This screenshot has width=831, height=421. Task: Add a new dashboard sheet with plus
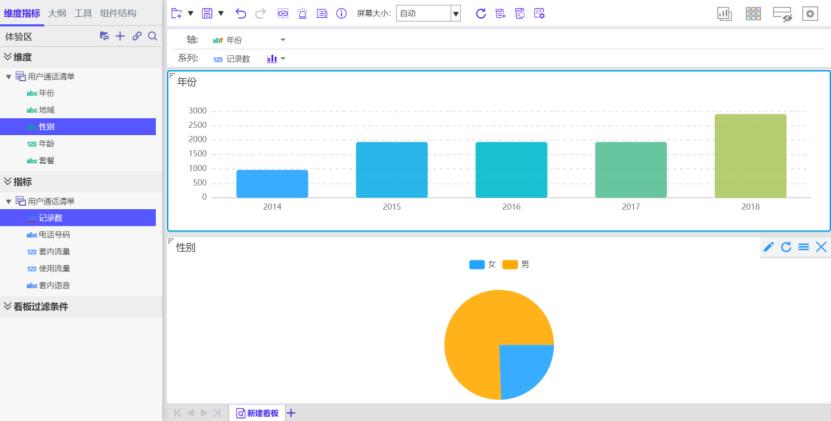[291, 413]
